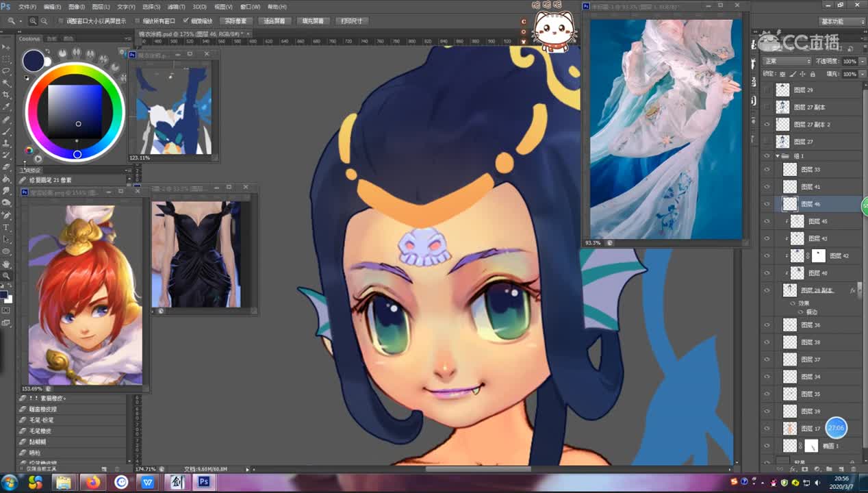
Task: Show hidden layer 图层 29
Action: pos(767,90)
